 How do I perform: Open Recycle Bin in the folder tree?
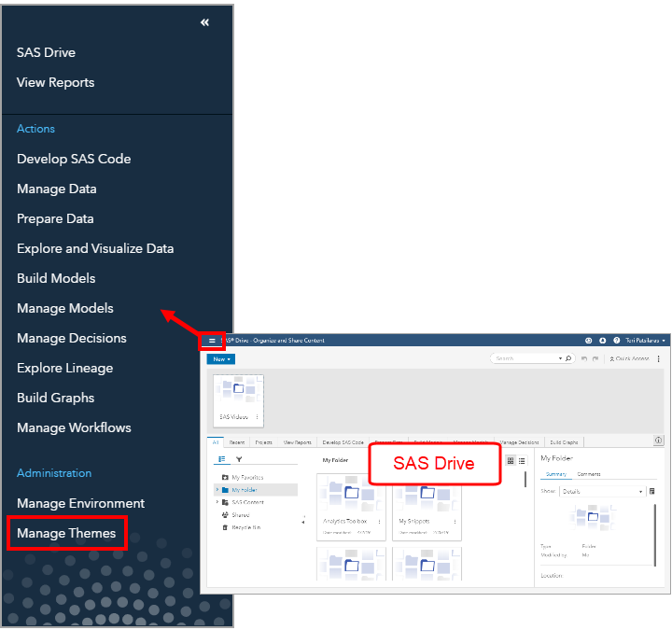coord(241,527)
